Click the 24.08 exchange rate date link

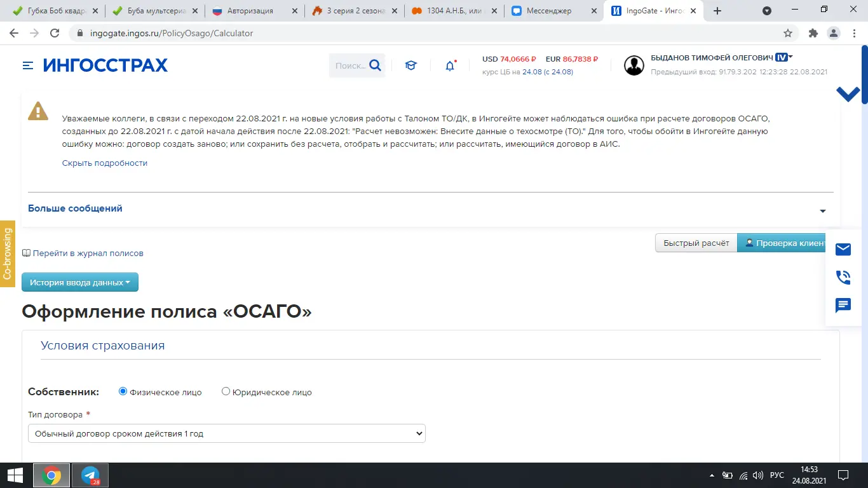pos(532,72)
